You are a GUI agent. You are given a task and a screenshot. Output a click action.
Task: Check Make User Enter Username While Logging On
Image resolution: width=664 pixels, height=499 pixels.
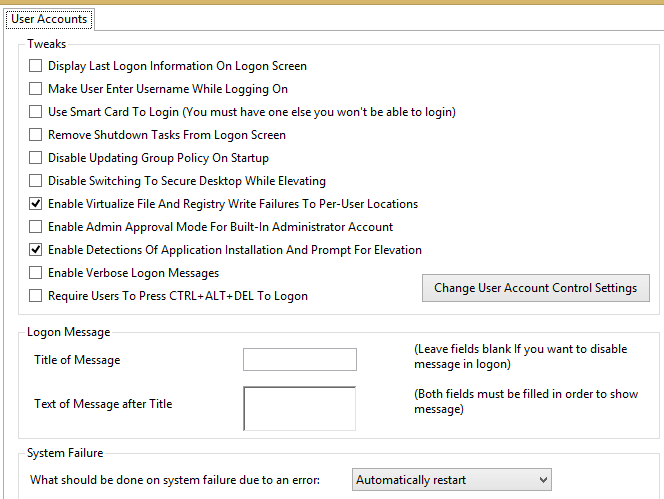click(36, 89)
